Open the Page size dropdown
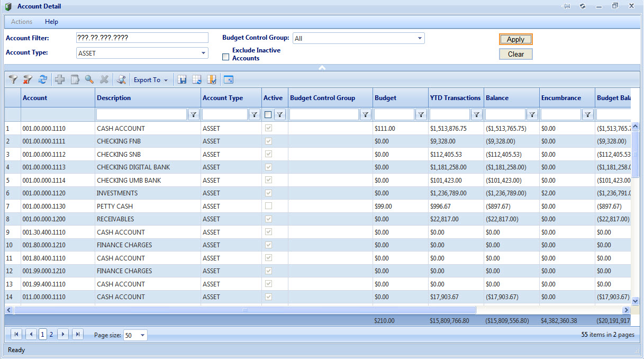The image size is (644, 359). pyautogui.click(x=142, y=336)
